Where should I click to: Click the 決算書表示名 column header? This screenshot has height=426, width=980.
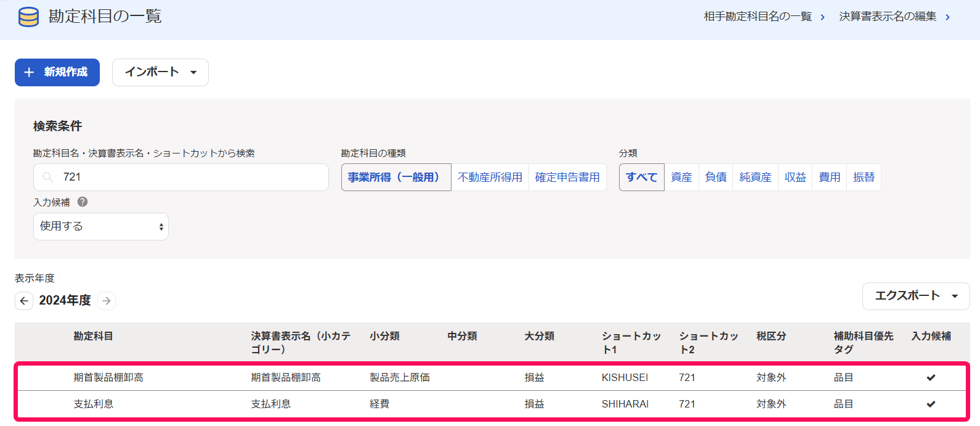pos(301,343)
